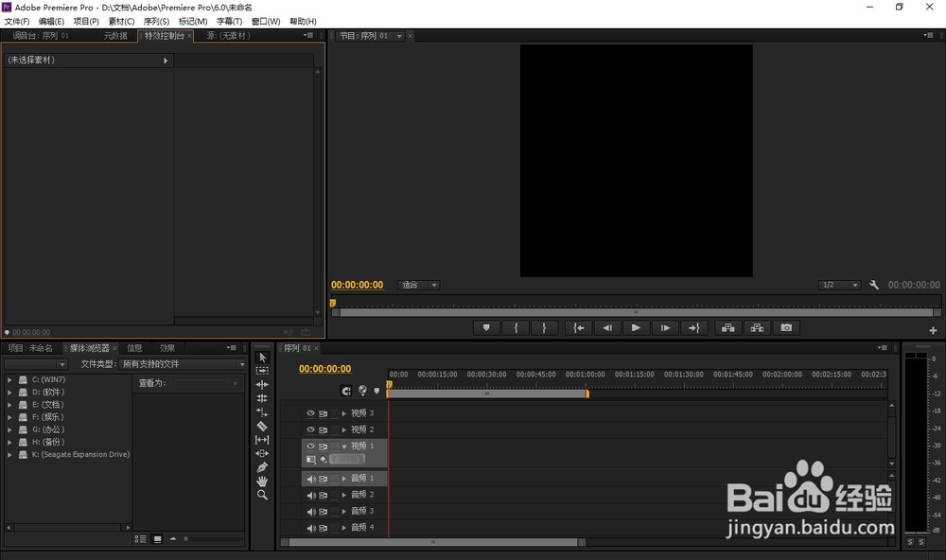This screenshot has width=946, height=560.
Task: Click timeline ruler at 00:01:00:00
Action: click(586, 375)
